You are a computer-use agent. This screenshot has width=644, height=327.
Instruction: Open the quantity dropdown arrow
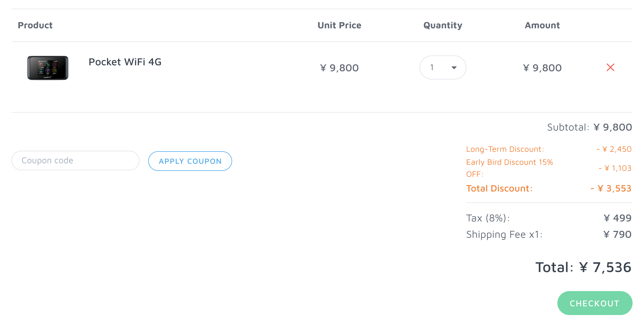454,68
